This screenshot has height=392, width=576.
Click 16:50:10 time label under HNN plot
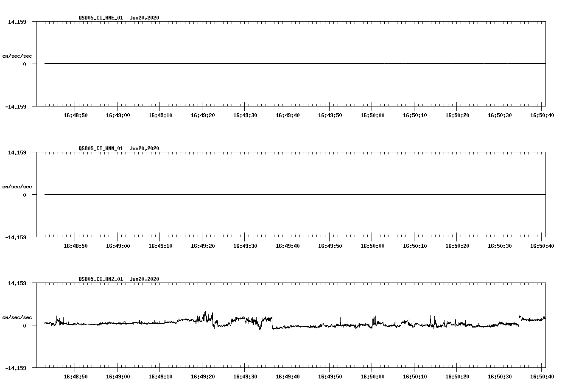[x=415, y=246]
